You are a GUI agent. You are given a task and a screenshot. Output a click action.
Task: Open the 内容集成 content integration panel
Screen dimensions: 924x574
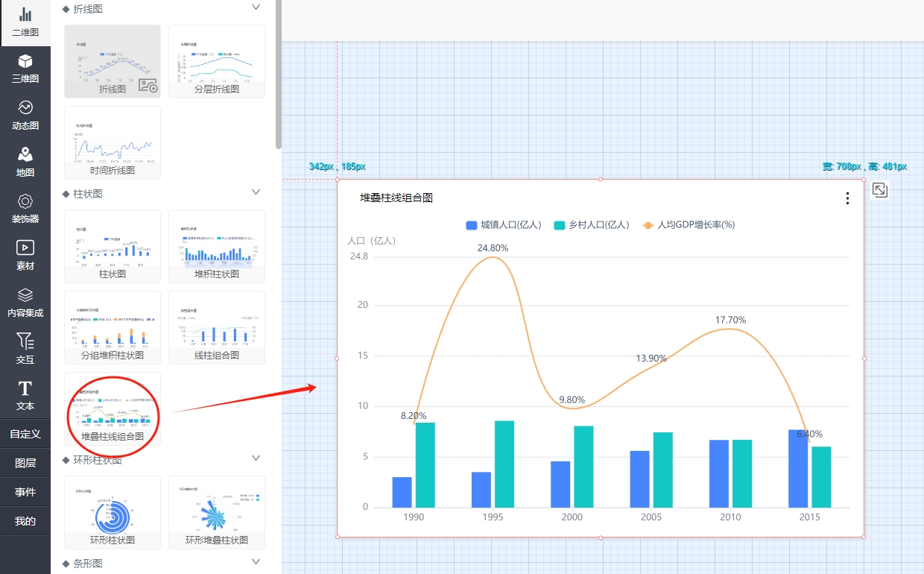click(x=25, y=303)
